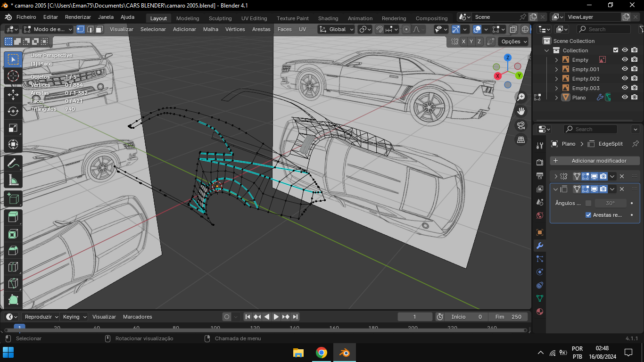Activate the Extrude Region tool
This screenshot has height=362, width=644.
pos(13,217)
